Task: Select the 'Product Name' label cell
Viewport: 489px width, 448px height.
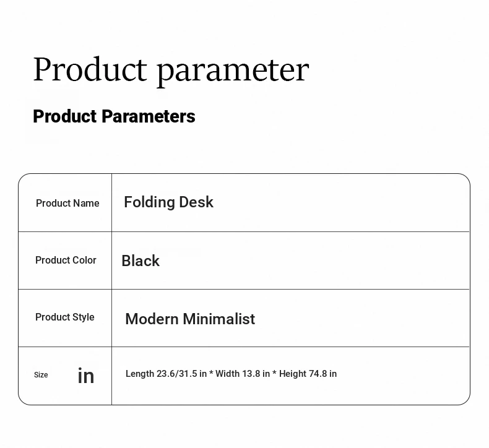Action: point(65,203)
